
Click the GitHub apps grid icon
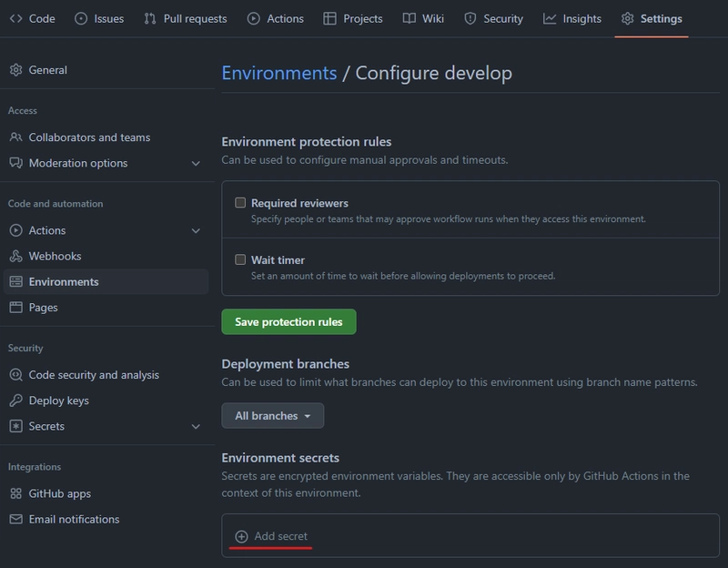[x=15, y=493]
